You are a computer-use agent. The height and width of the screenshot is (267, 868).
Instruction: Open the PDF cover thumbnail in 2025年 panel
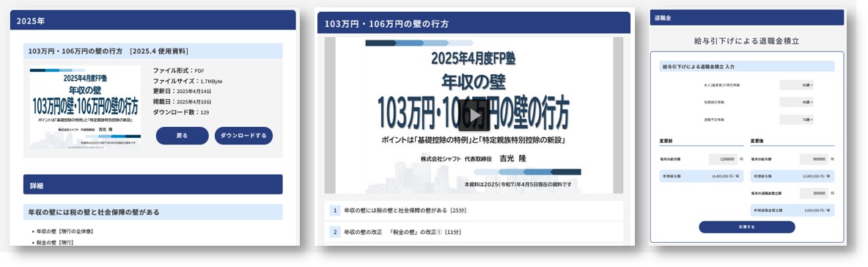pos(86,108)
